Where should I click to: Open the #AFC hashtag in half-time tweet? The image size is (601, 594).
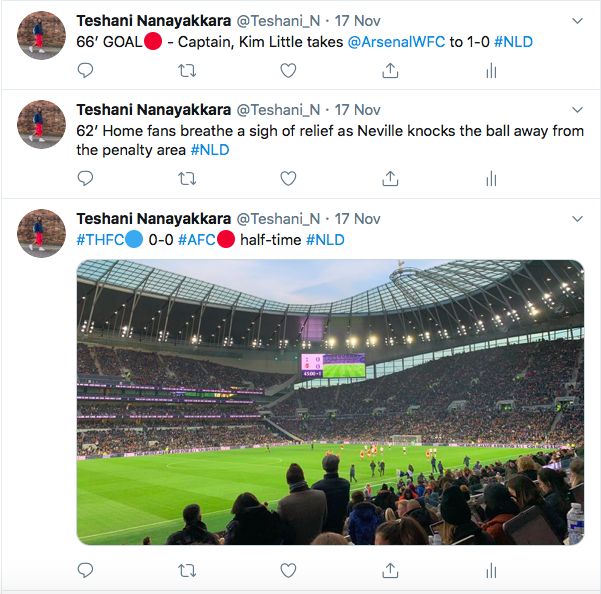click(197, 240)
